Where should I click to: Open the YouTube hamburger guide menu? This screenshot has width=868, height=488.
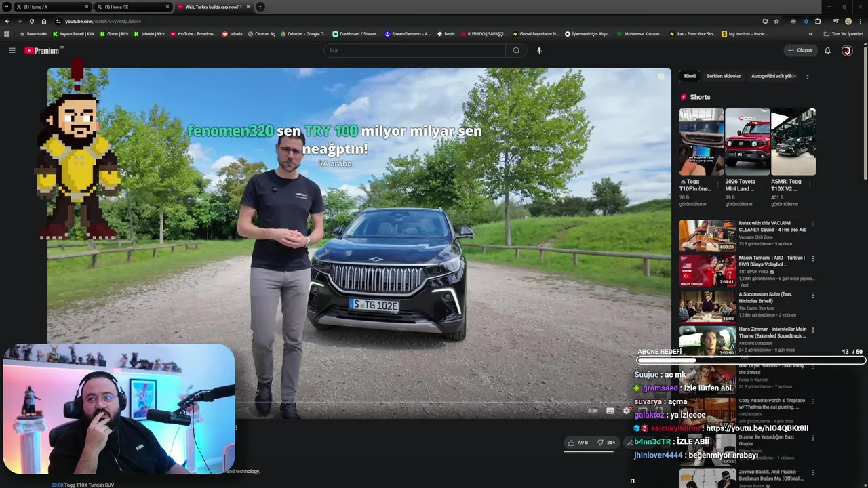(x=12, y=50)
